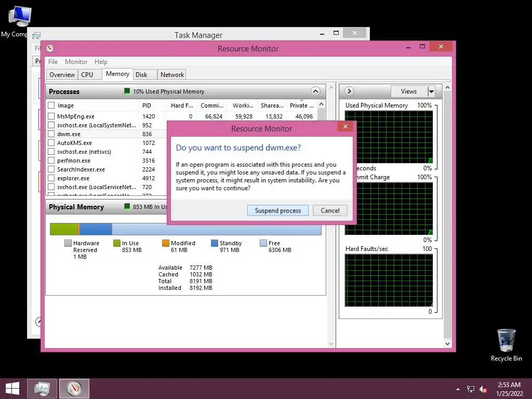Click Resource Monitor taskbar button
The width and height of the screenshot is (532, 399).
(x=74, y=389)
